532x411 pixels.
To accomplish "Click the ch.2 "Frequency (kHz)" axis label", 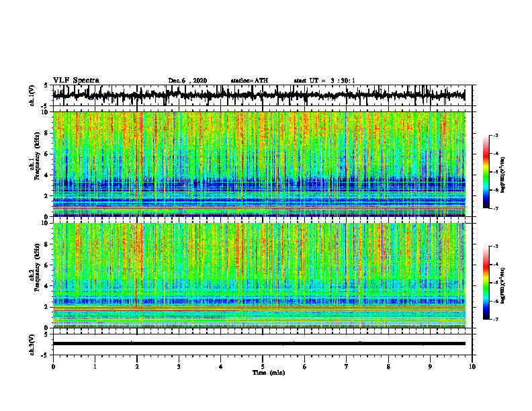I will pos(37,267).
